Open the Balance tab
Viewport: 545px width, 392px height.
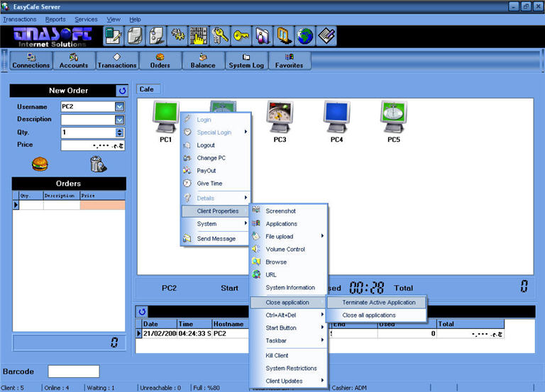(203, 61)
